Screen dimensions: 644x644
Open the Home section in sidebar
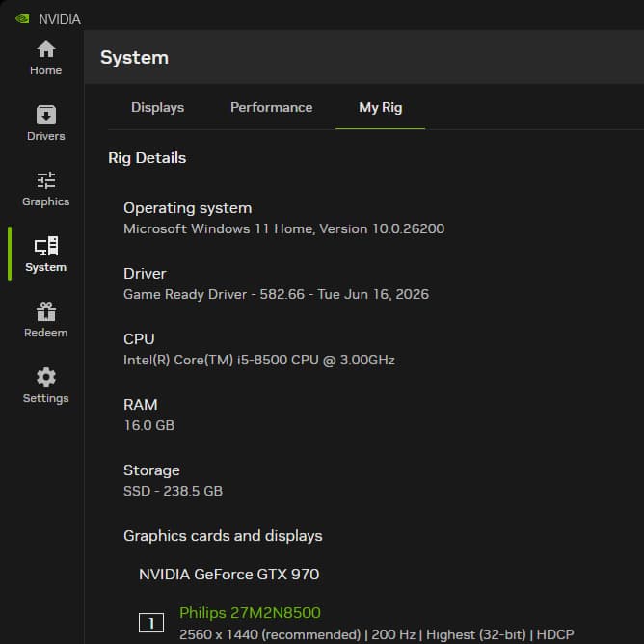click(45, 58)
